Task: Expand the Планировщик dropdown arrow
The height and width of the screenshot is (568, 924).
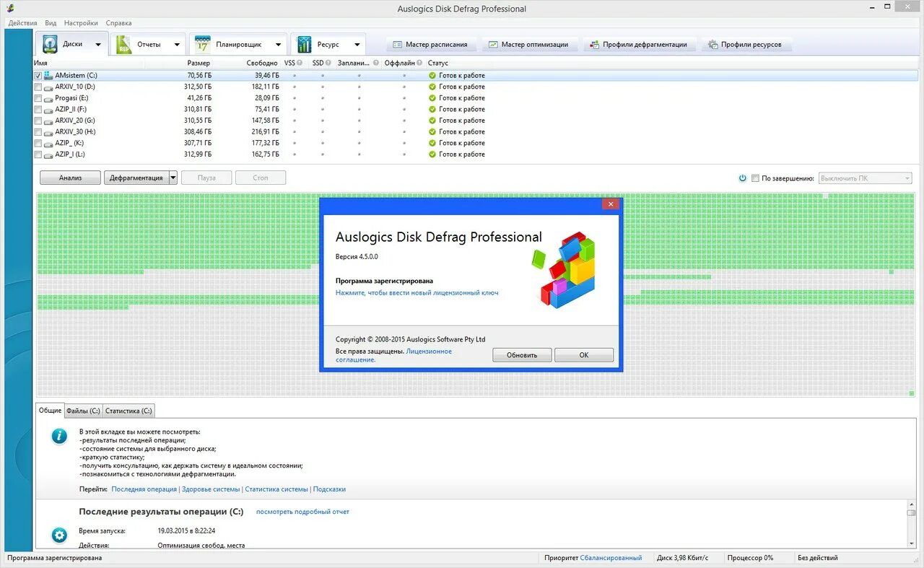Action: pyautogui.click(x=278, y=45)
